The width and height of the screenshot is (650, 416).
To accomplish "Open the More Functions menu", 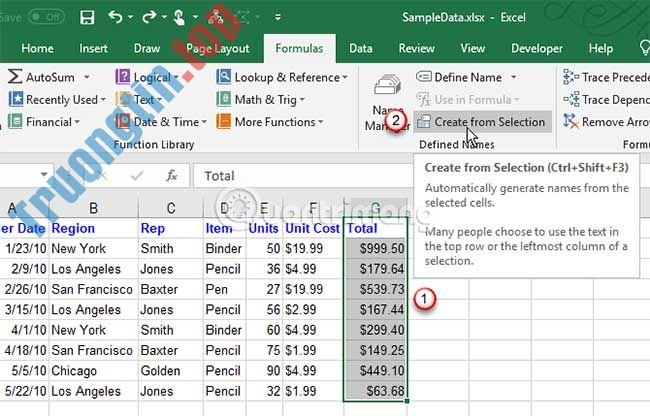I will 270,122.
